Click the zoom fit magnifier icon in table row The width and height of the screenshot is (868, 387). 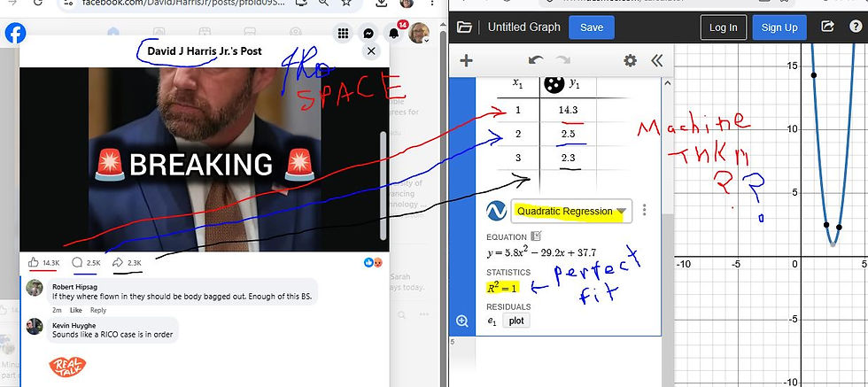pos(461,321)
